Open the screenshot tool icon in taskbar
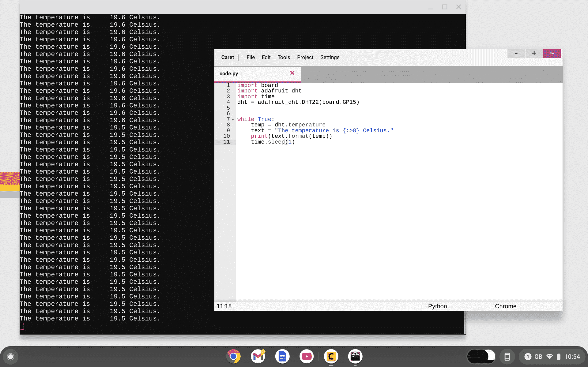The width and height of the screenshot is (588, 367). pyautogui.click(x=355, y=356)
